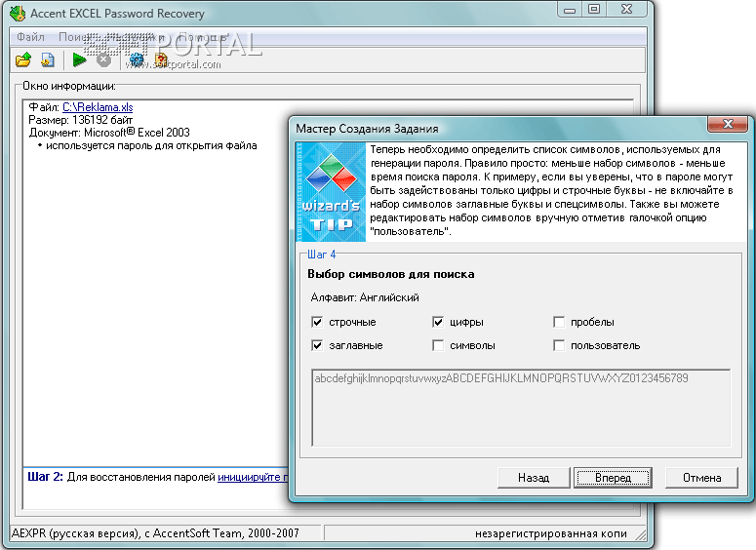
Task: Click the 'Размер: 136192 байт' line
Action: 81,120
